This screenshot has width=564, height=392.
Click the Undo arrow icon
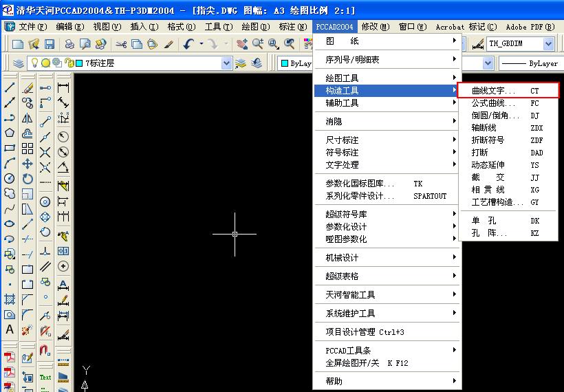tap(188, 44)
